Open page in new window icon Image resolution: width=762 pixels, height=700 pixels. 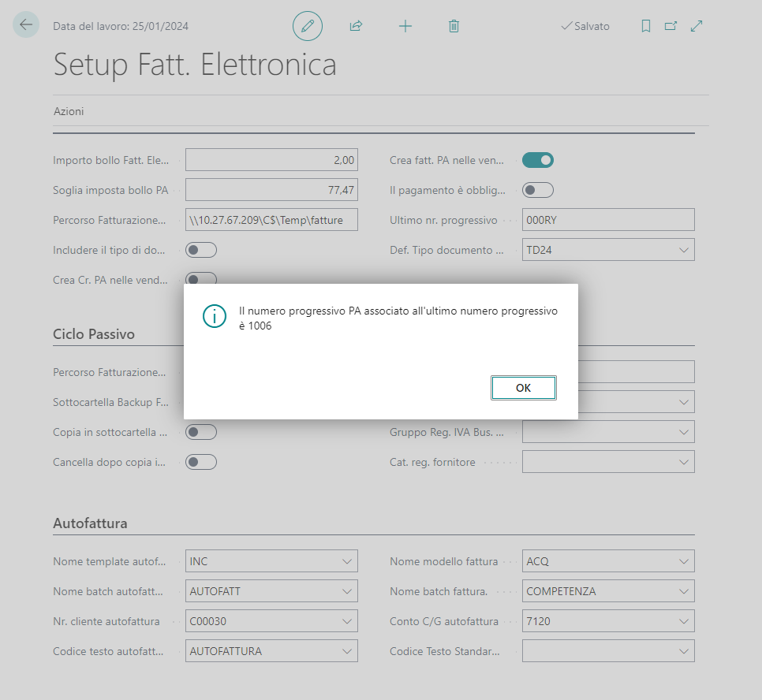click(670, 26)
